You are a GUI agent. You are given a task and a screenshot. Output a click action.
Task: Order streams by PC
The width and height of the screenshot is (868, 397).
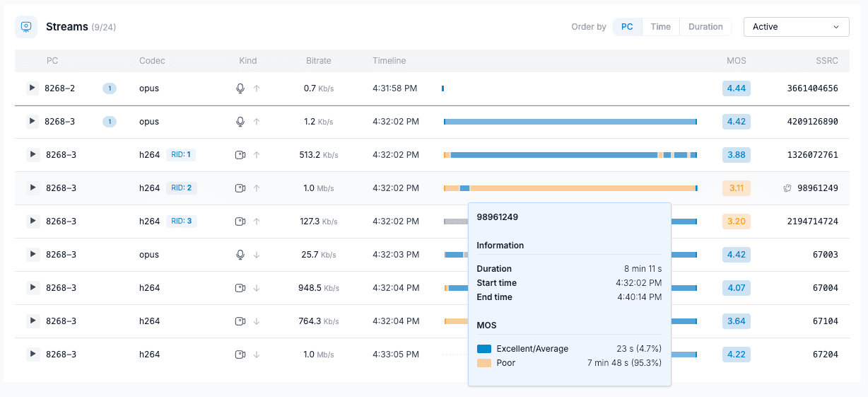(x=627, y=27)
